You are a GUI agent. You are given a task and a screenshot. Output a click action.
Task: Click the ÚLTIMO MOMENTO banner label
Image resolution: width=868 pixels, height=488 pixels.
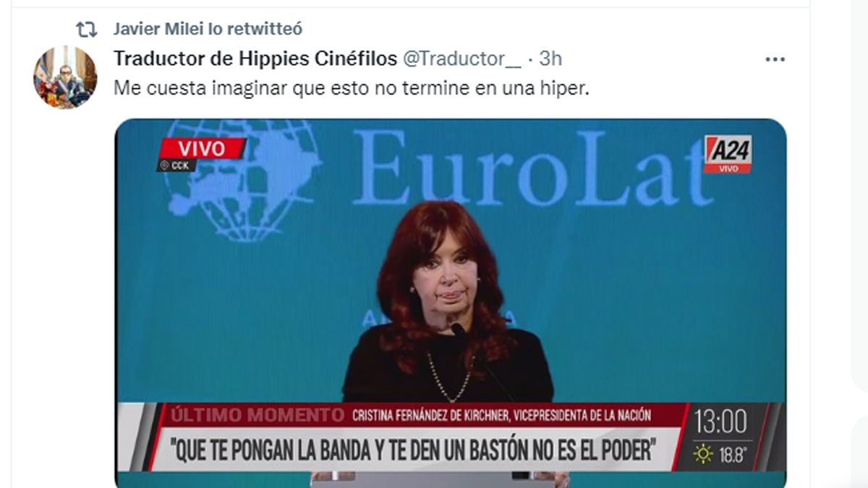(x=258, y=415)
